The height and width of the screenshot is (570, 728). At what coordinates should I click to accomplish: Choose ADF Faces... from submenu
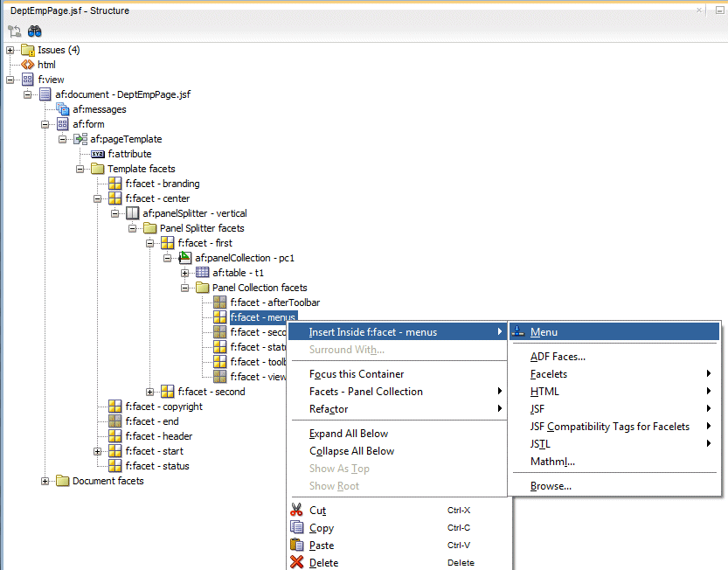[614, 357]
